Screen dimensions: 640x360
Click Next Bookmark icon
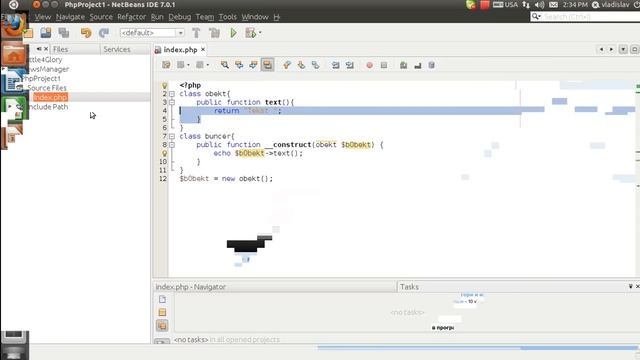(301, 65)
